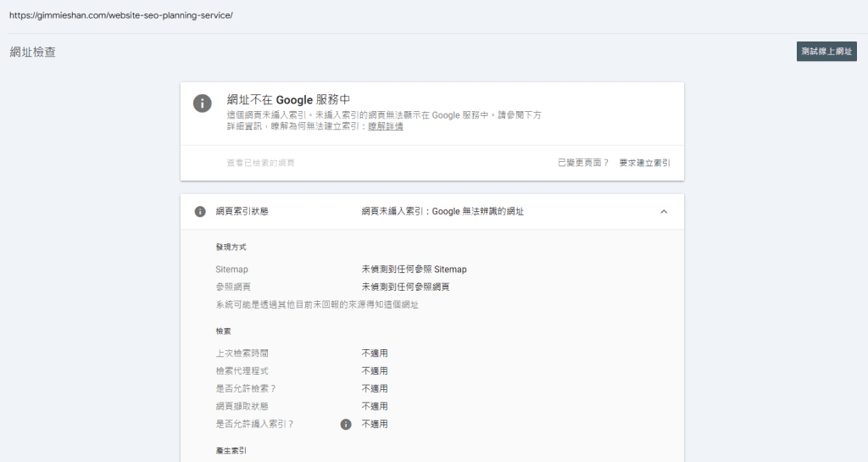Click the 網頁未編入索引：Google 無法辨識的網址 status
The image size is (868, 462).
coord(442,211)
